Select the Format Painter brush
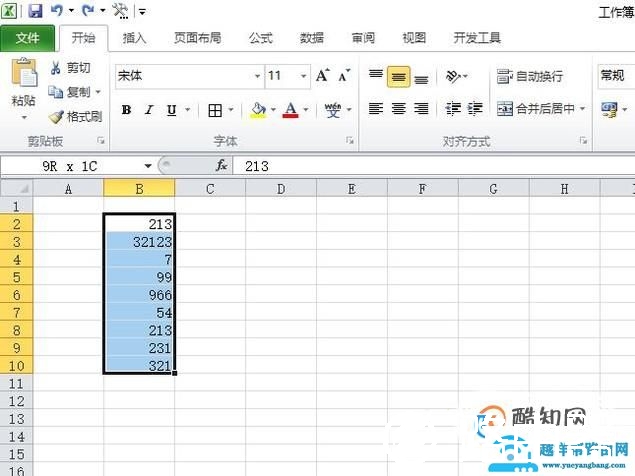This screenshot has width=635, height=476. pos(75,117)
